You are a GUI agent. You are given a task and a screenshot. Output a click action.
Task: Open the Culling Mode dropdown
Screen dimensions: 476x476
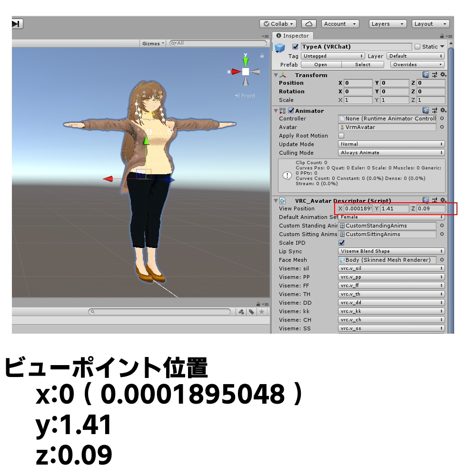tap(391, 153)
